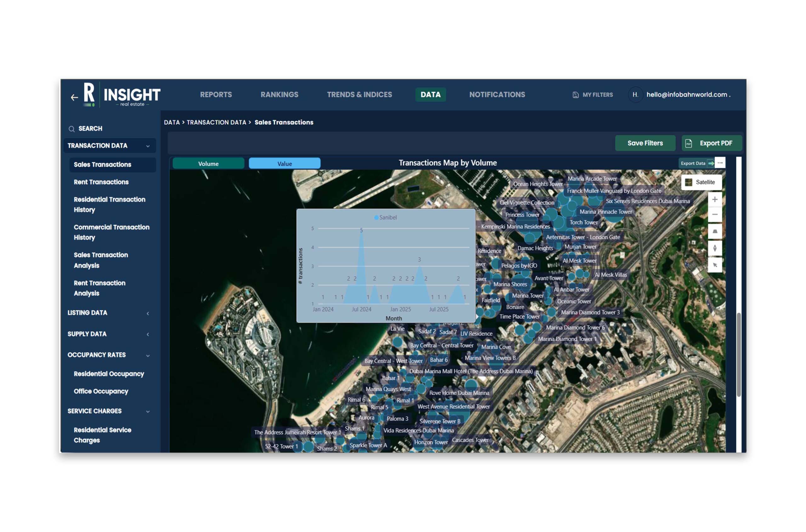
Task: Switch the map to Volume view
Action: 208,164
